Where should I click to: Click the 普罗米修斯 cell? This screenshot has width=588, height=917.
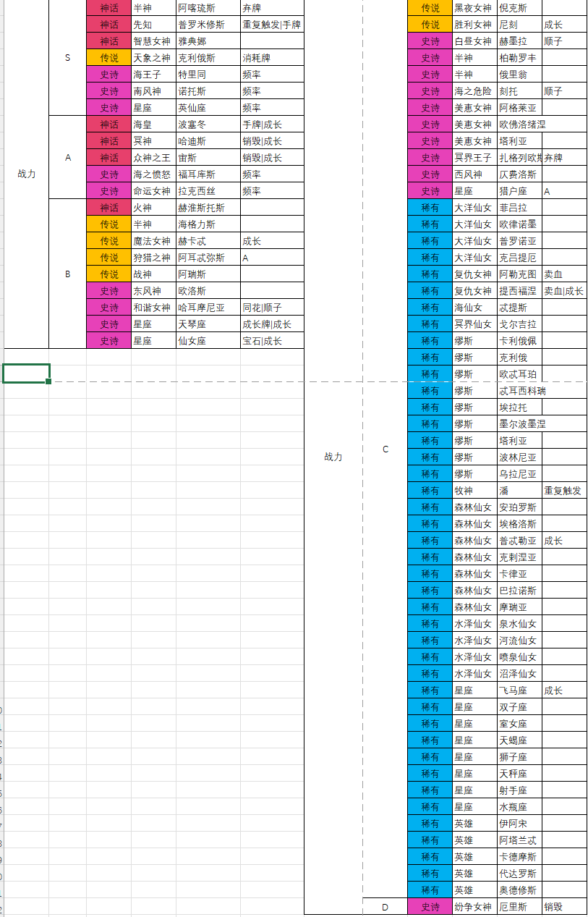click(x=208, y=25)
